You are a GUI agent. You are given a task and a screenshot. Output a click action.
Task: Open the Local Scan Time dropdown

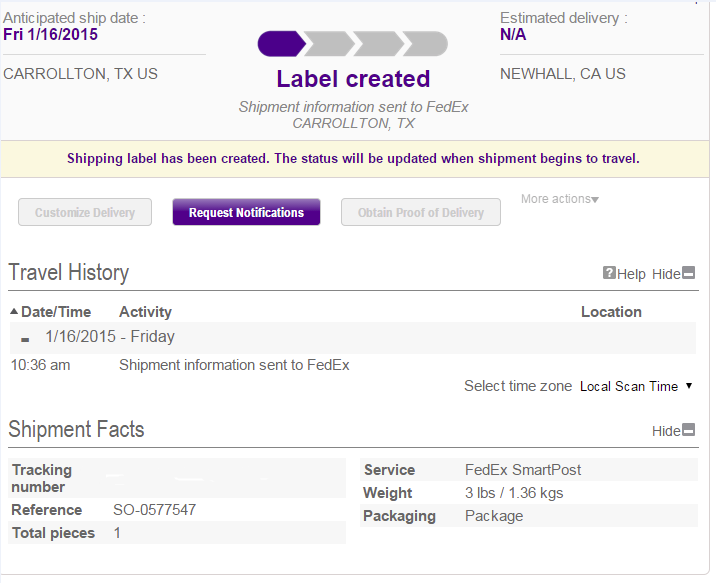pos(637,386)
